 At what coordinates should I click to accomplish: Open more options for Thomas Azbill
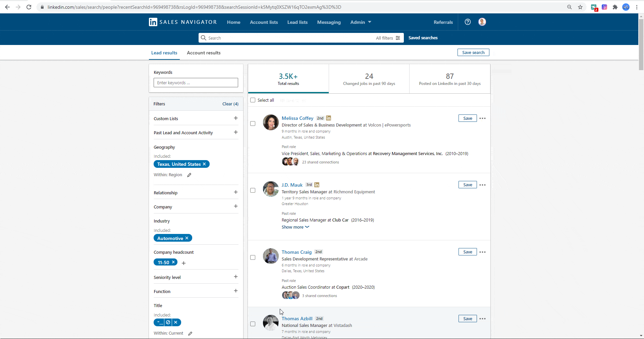coord(482,319)
